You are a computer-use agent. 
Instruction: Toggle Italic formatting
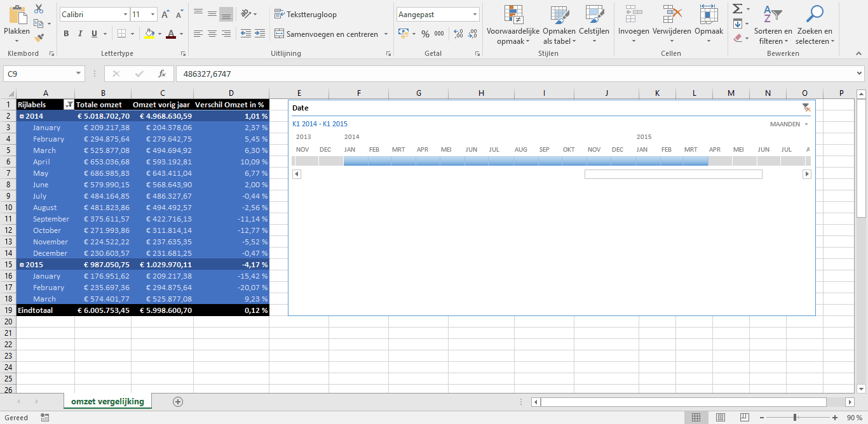pyautogui.click(x=80, y=34)
